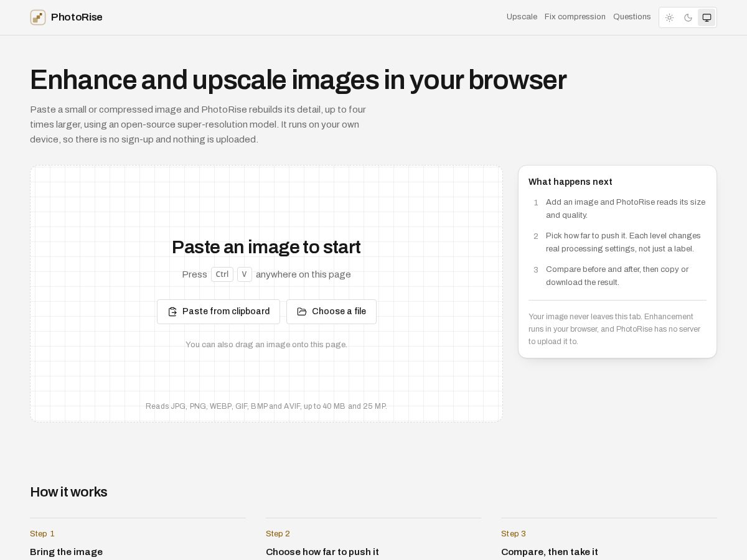
Task: Click the 'What happens next' heading
Action: click(570, 182)
